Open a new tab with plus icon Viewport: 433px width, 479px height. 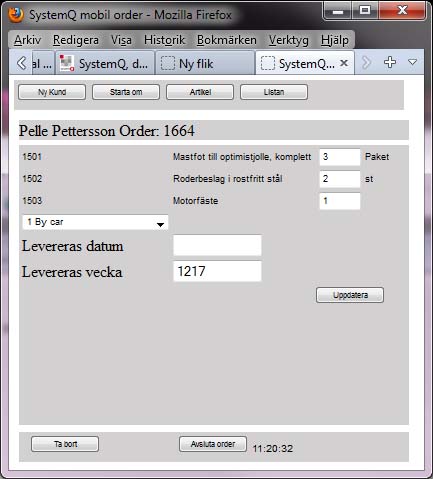[389, 62]
